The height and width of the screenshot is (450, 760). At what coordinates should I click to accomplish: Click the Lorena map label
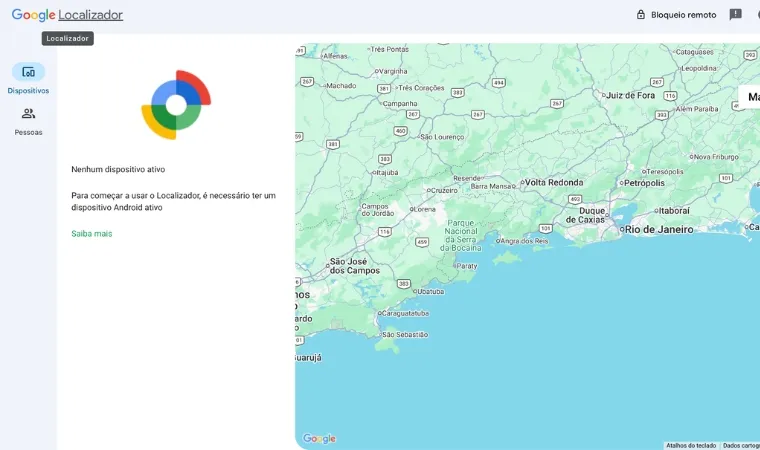click(x=425, y=209)
